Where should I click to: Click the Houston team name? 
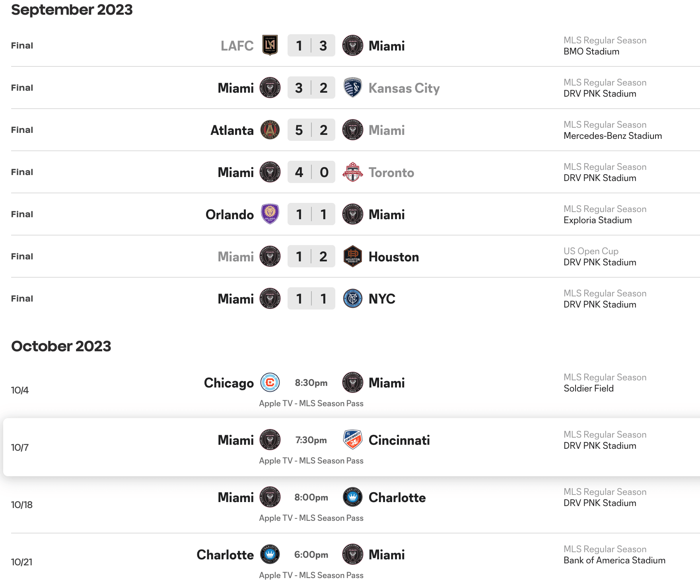(x=394, y=257)
